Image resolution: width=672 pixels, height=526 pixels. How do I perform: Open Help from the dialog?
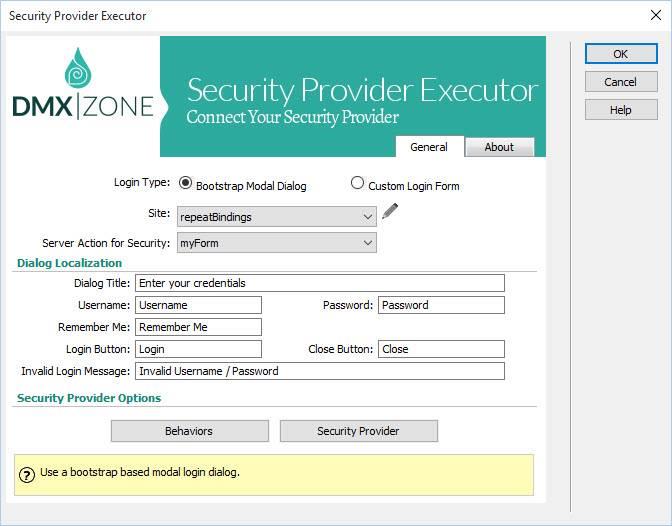click(621, 110)
